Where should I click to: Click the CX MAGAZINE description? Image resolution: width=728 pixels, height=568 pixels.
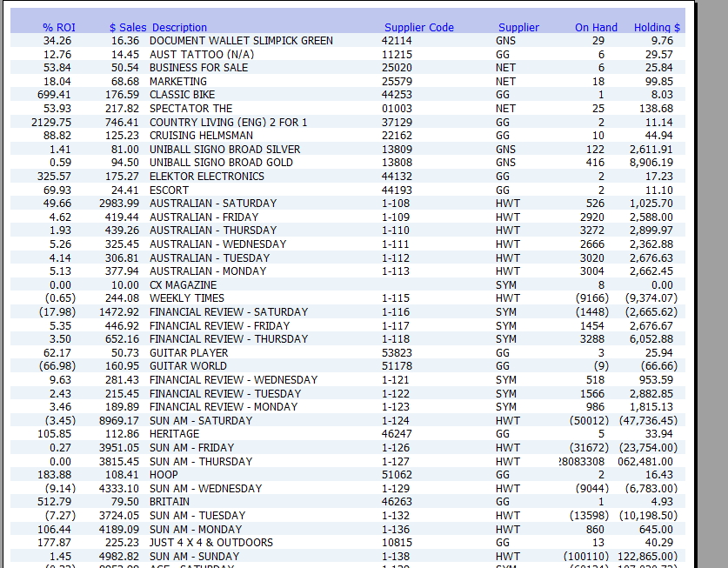[x=183, y=284]
